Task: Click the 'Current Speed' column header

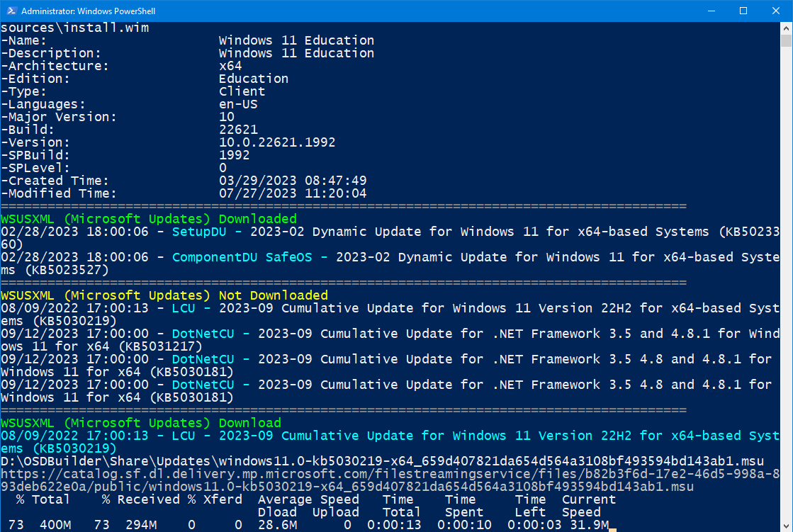Action: tap(589, 506)
